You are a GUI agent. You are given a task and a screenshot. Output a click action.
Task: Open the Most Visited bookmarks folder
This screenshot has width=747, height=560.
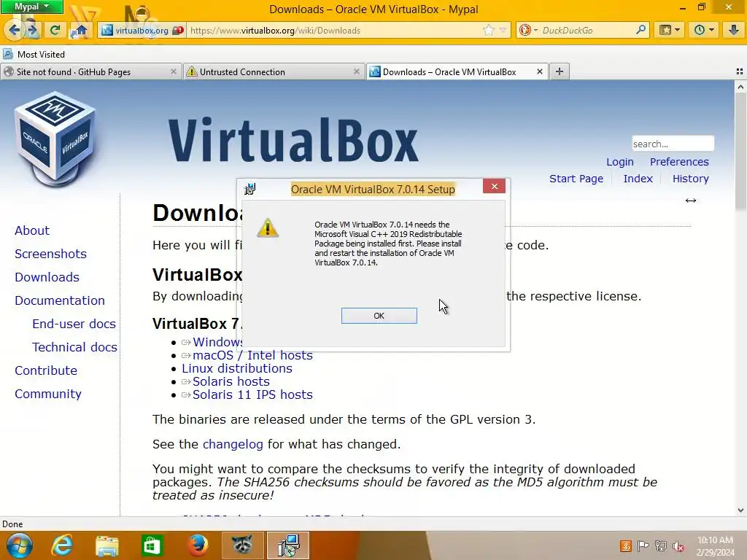point(34,54)
